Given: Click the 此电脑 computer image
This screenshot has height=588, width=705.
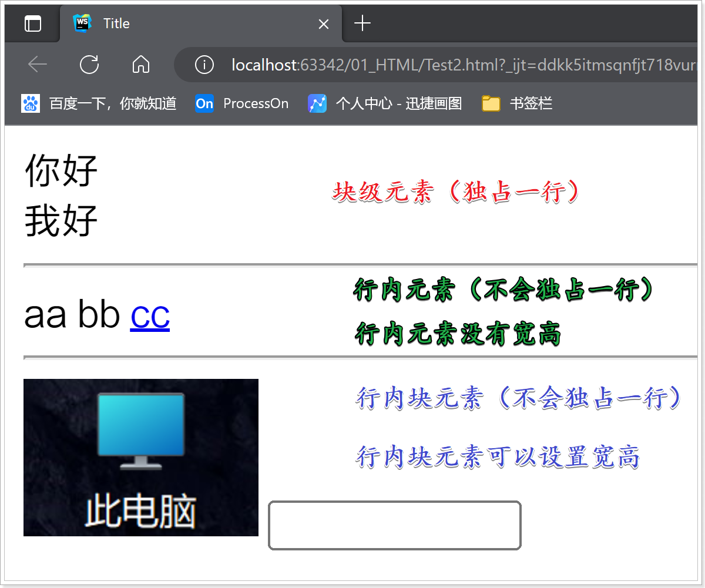Looking at the screenshot, I should [x=141, y=457].
